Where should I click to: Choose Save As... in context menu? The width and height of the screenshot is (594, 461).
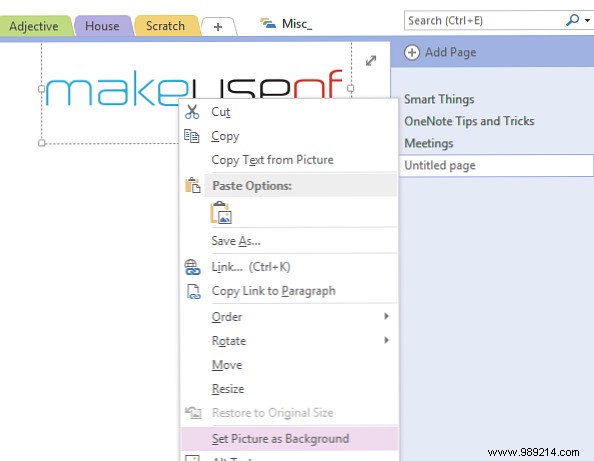pos(289,241)
